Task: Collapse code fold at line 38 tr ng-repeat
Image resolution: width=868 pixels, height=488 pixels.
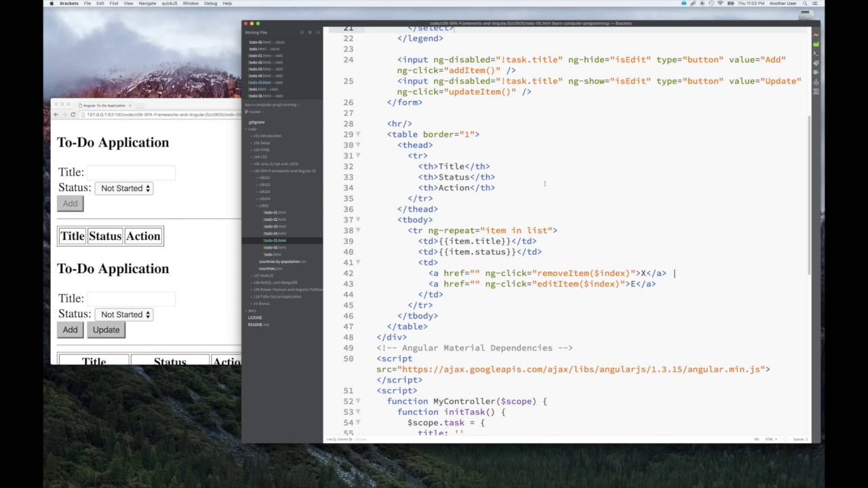Action: pos(359,230)
